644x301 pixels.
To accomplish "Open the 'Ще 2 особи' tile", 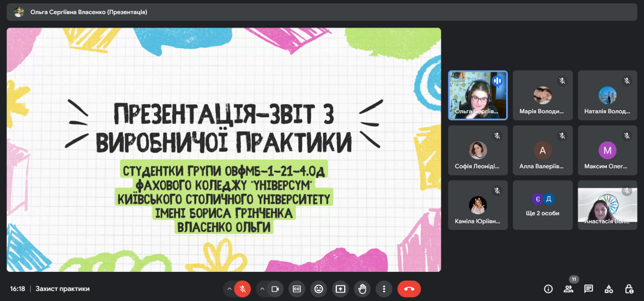I will (543, 205).
